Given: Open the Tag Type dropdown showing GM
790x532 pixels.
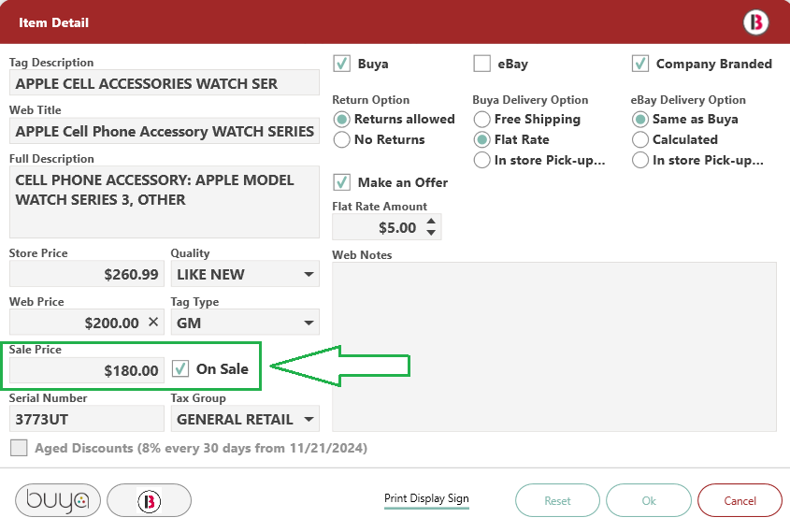Looking at the screenshot, I should coord(245,323).
